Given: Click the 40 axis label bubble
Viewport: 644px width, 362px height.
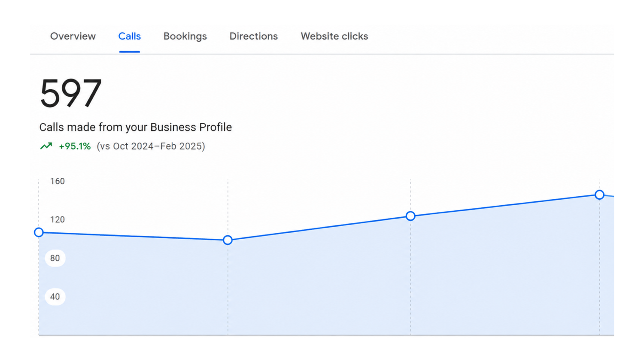Looking at the screenshot, I should click(55, 297).
